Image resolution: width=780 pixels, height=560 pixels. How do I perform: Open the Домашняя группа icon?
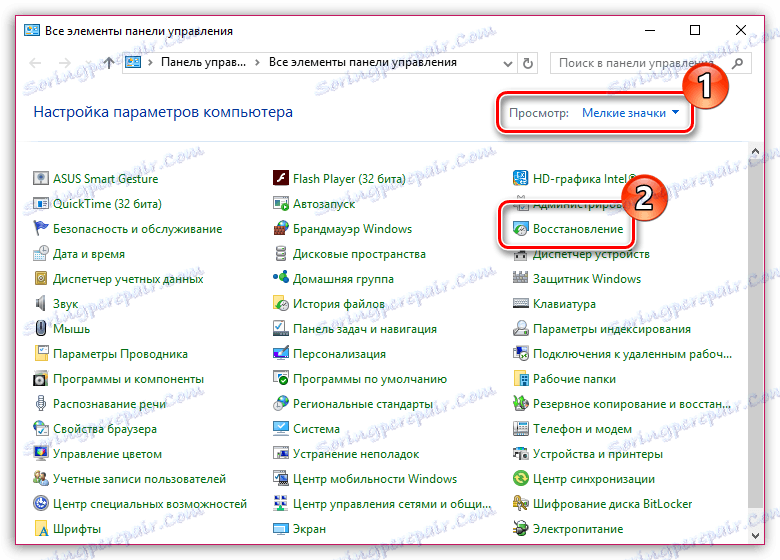tap(281, 279)
